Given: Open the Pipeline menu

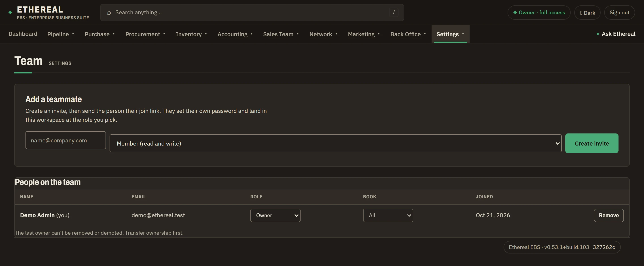Looking at the screenshot, I should click(61, 34).
